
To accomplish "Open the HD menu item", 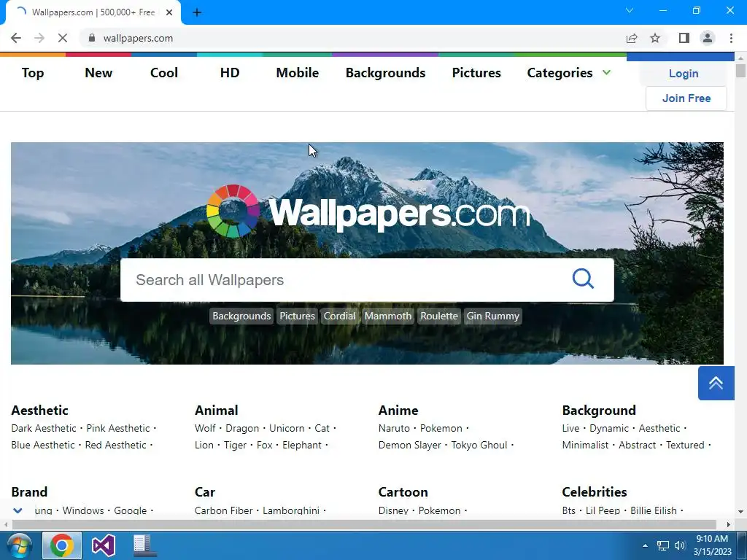I will [230, 73].
